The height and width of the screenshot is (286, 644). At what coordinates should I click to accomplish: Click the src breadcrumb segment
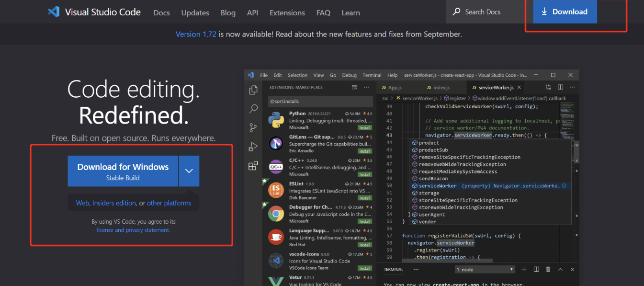coord(385,98)
